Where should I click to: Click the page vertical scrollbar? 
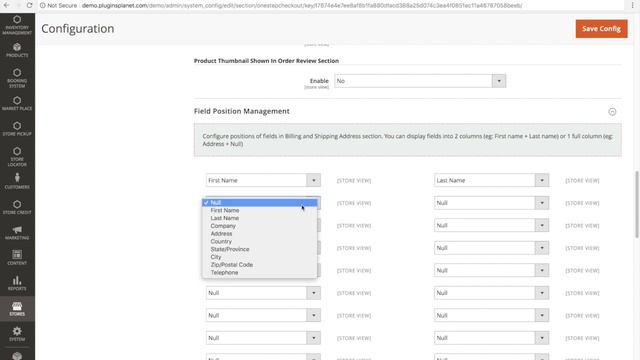coord(637,204)
